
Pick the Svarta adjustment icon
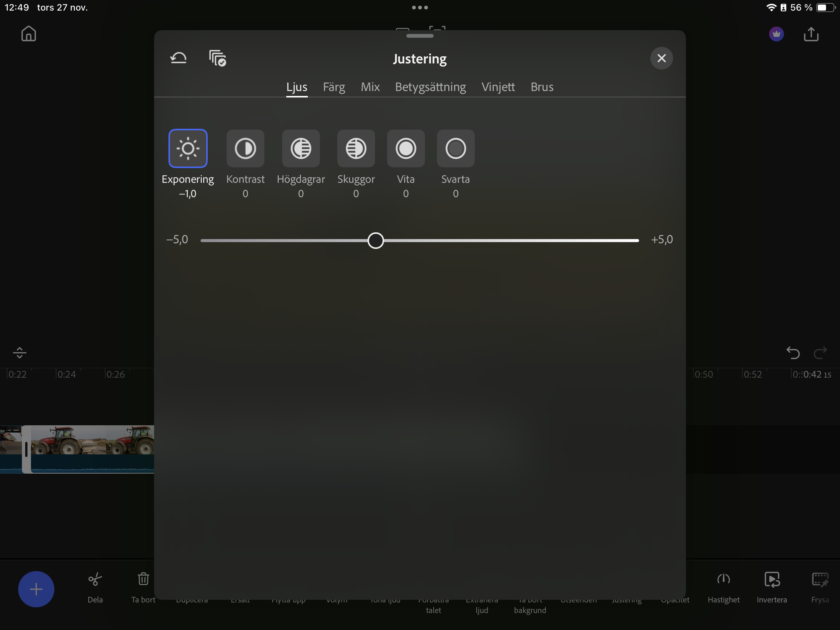456,148
